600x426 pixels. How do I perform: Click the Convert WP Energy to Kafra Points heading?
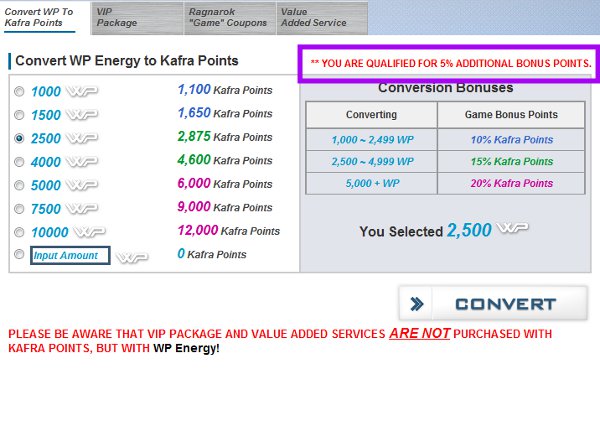127,60
